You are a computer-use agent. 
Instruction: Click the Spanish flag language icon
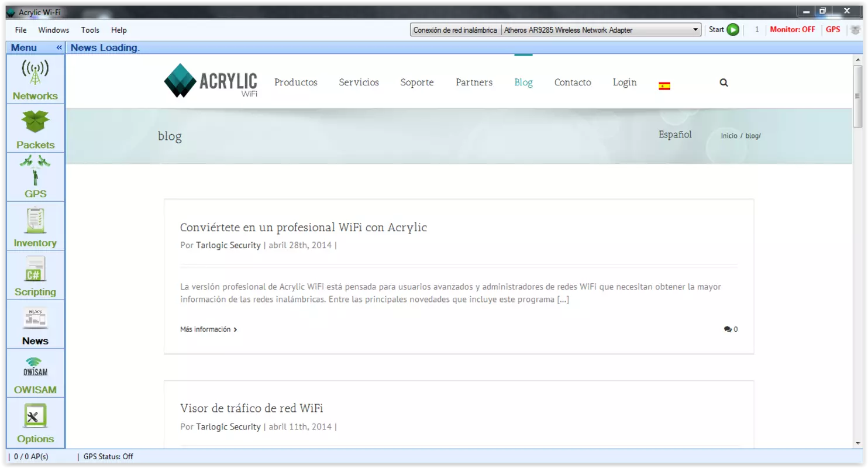(664, 86)
